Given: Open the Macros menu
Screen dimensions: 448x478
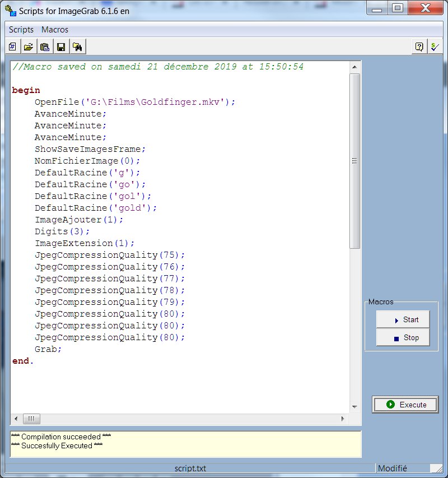Looking at the screenshot, I should click(55, 30).
